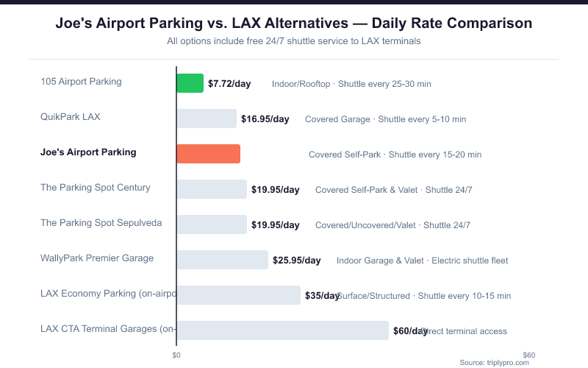
Task: Click the WallyPark Premier Garage bar
Action: click(x=222, y=260)
